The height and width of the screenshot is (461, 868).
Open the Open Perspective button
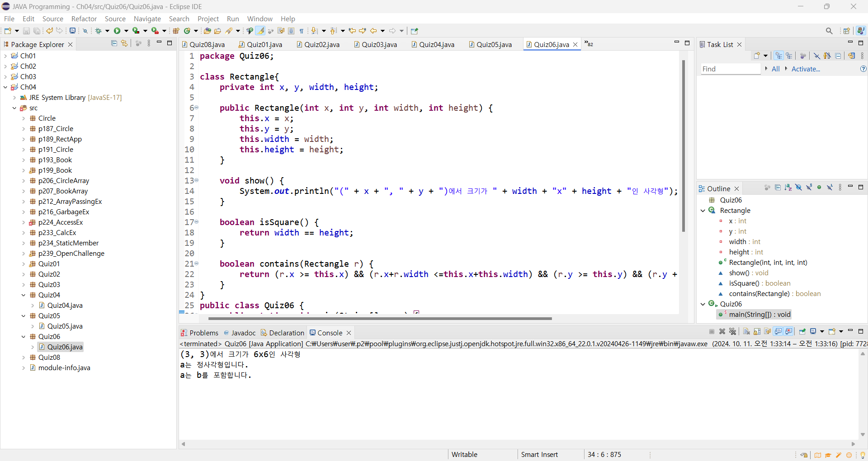tap(847, 31)
